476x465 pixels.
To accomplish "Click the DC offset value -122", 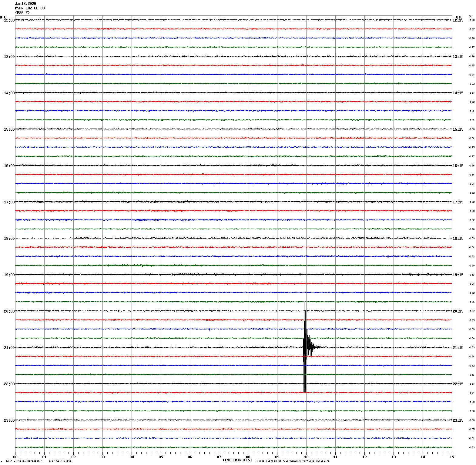I will coord(472,84).
